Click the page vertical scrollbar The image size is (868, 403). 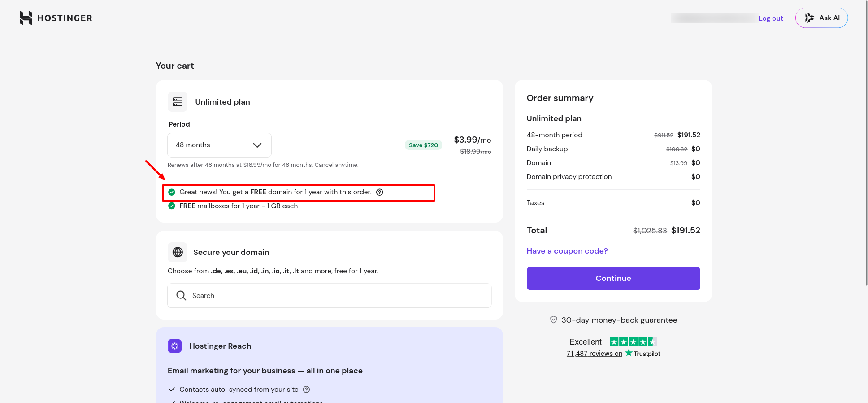click(866, 144)
